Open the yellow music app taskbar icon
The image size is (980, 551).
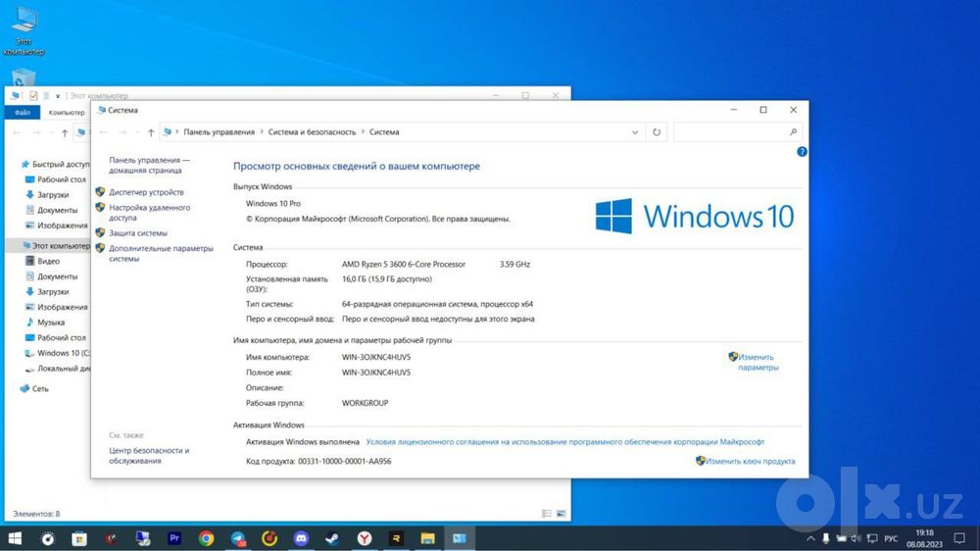click(269, 538)
